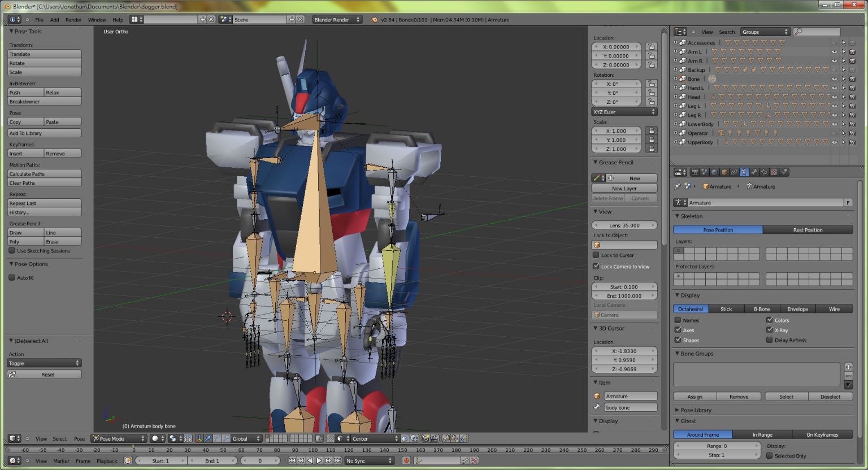Click the 3D manipulator widget icon
The width and height of the screenshot is (868, 470).
tap(199, 438)
